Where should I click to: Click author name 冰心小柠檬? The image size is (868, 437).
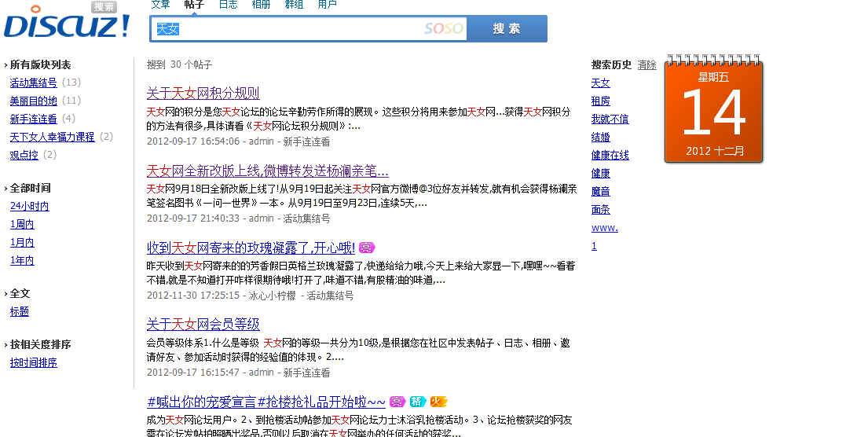point(273,296)
